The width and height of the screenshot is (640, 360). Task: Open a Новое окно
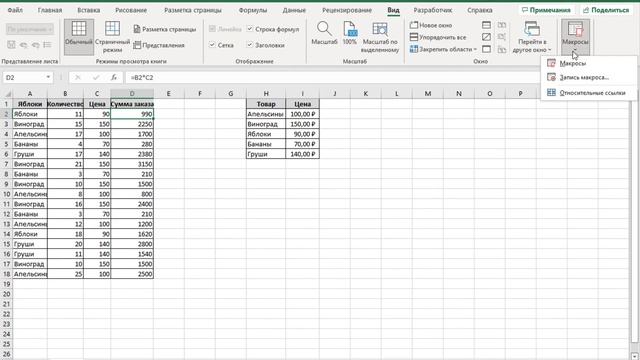coord(431,25)
